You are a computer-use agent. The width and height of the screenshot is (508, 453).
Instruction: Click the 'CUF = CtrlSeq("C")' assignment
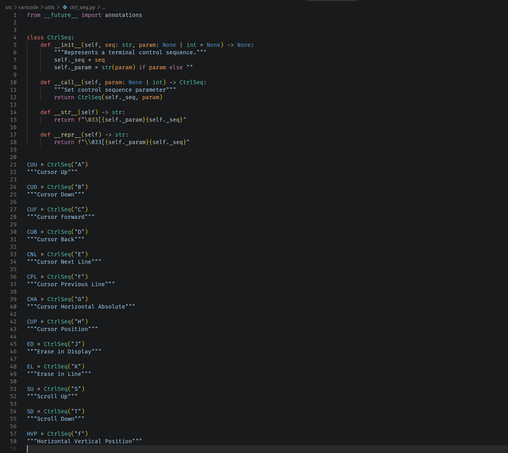[57, 209]
